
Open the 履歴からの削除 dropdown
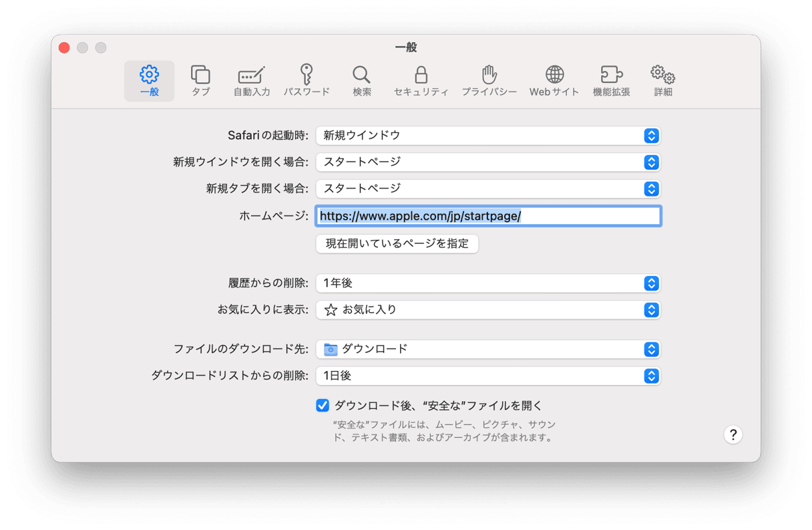pyautogui.click(x=488, y=283)
